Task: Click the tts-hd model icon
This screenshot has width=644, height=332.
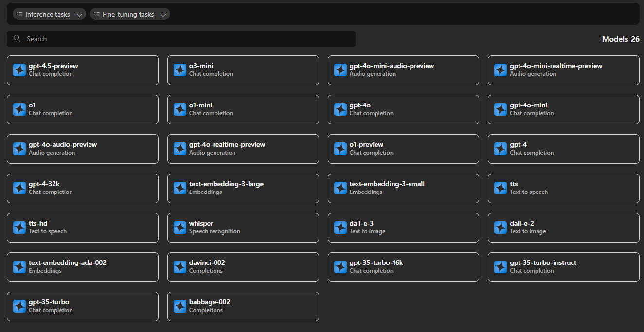Action: [x=19, y=227]
